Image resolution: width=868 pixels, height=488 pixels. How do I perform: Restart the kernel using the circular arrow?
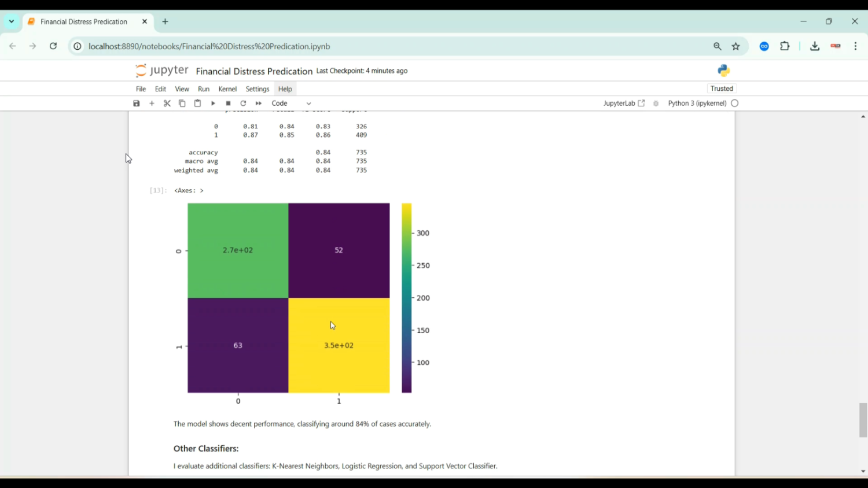click(243, 103)
